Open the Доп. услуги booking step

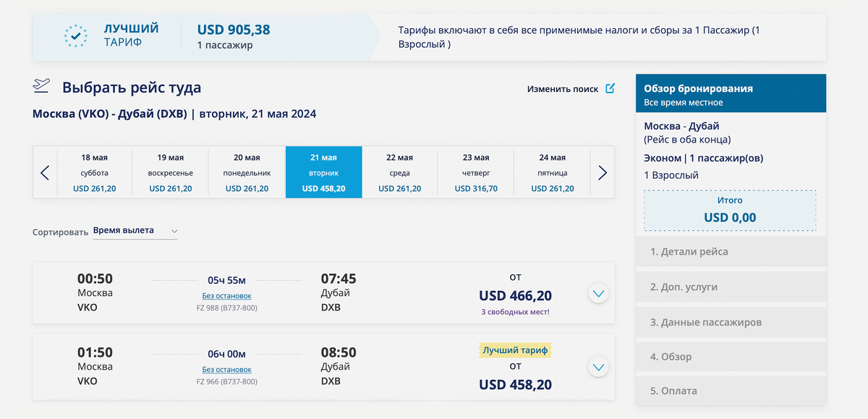click(731, 287)
